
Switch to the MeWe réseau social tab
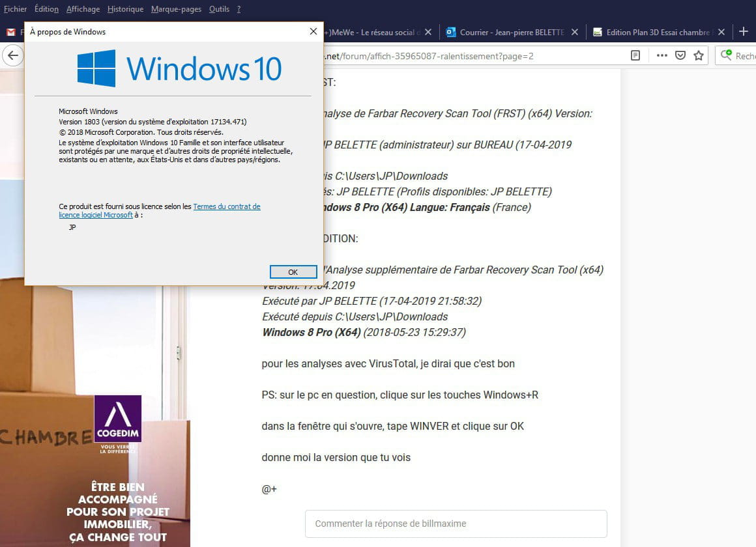(x=371, y=33)
